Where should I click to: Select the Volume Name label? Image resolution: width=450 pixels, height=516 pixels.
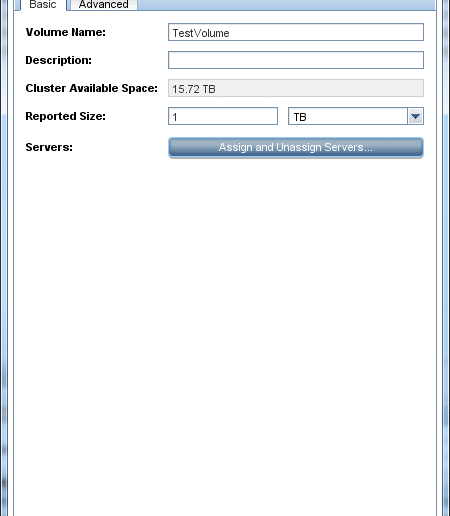pos(66,32)
